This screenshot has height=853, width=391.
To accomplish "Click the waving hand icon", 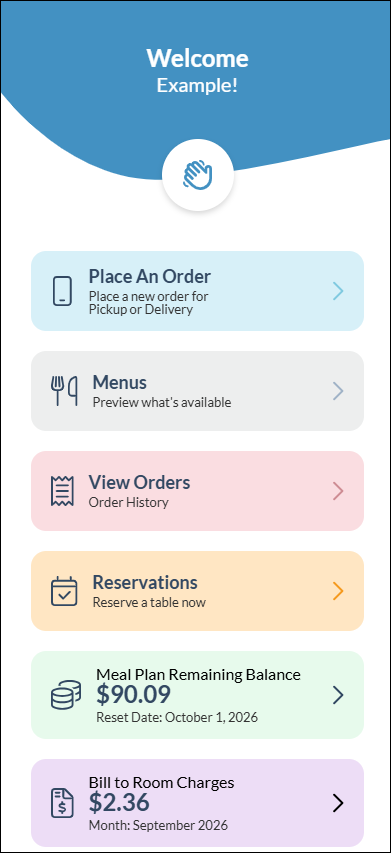I will [x=197, y=175].
